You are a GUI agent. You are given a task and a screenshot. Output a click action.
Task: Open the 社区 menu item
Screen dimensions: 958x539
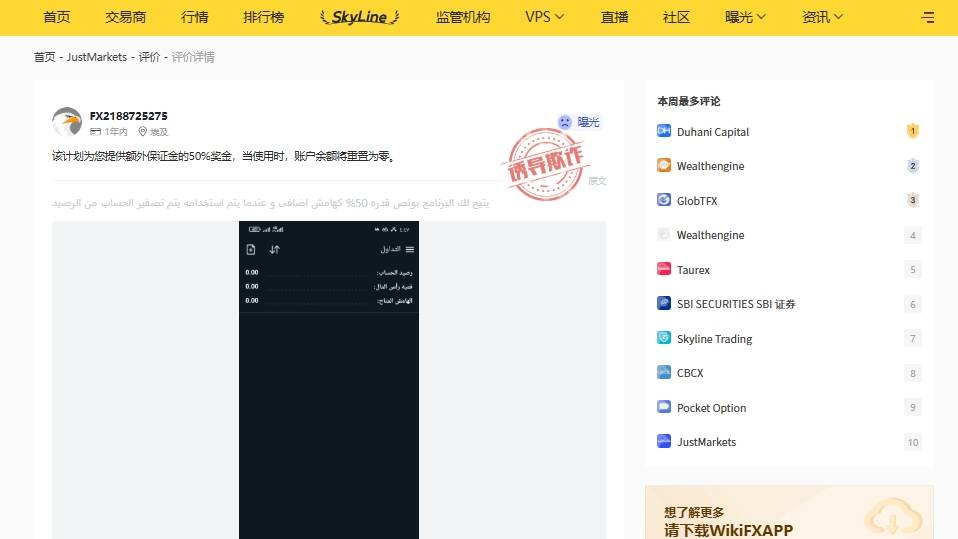pos(676,17)
